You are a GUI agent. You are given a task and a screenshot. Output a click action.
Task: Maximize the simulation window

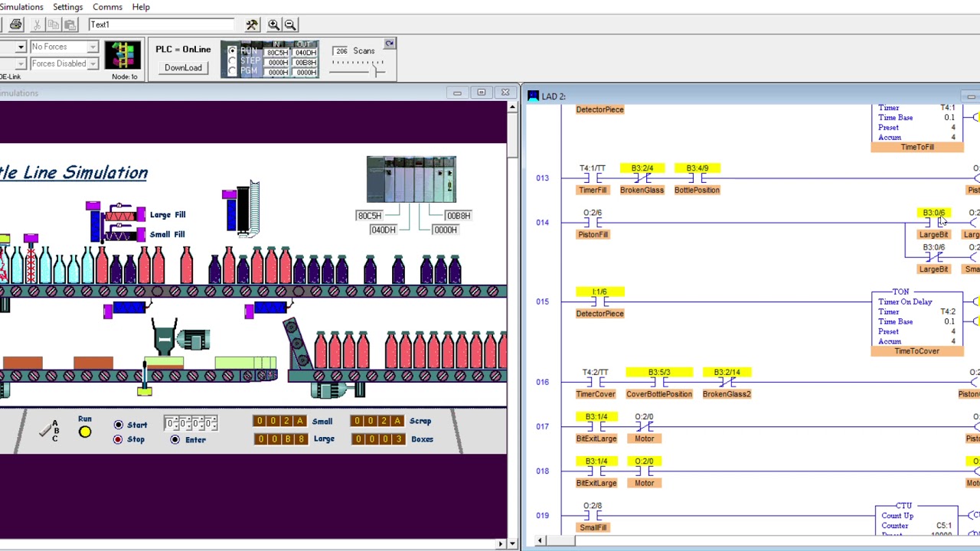click(481, 93)
